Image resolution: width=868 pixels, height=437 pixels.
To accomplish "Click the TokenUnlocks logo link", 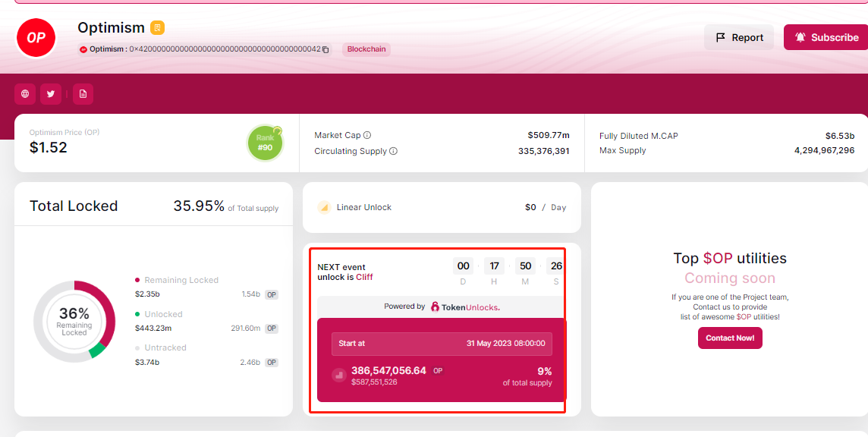I will tap(465, 307).
